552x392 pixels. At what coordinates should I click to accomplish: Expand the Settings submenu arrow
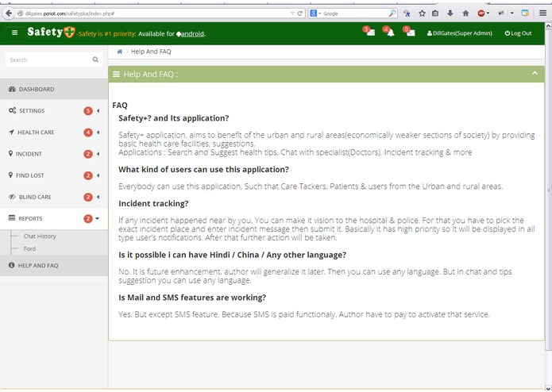pyautogui.click(x=98, y=111)
